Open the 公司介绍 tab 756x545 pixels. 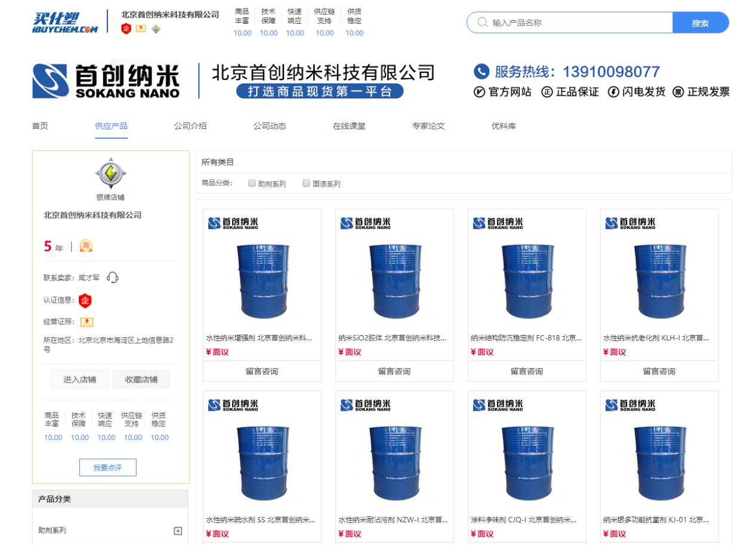[x=190, y=126]
